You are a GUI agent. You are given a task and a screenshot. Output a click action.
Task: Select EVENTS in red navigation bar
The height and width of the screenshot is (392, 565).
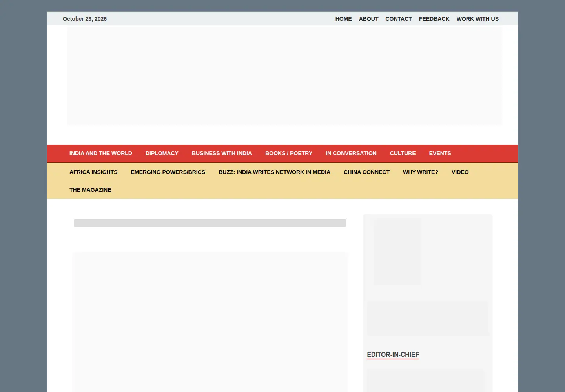[440, 153]
